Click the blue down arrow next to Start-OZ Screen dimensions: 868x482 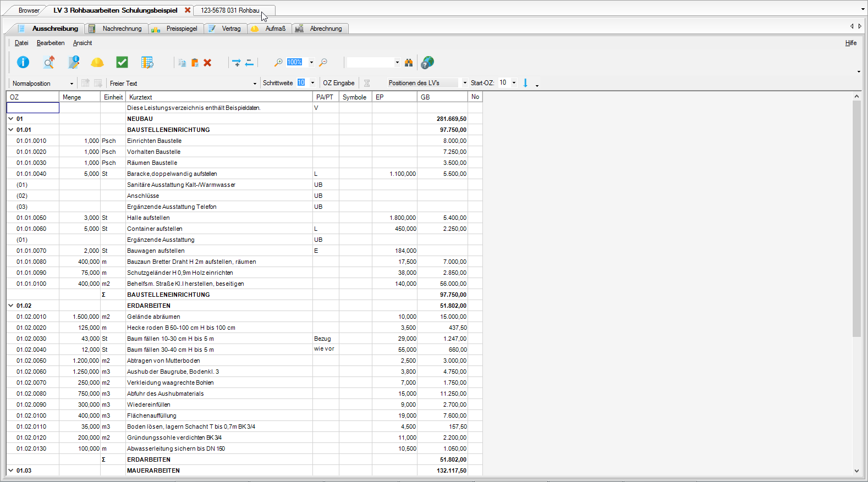(525, 83)
